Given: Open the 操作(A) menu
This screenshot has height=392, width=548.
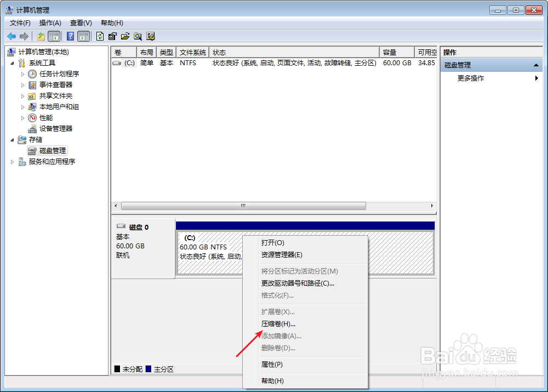Looking at the screenshot, I should pos(50,23).
